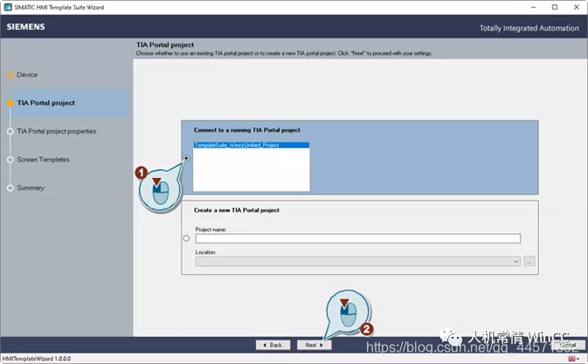Screen dimensions: 588x364
Task: Click the Project name input field
Action: point(357,238)
